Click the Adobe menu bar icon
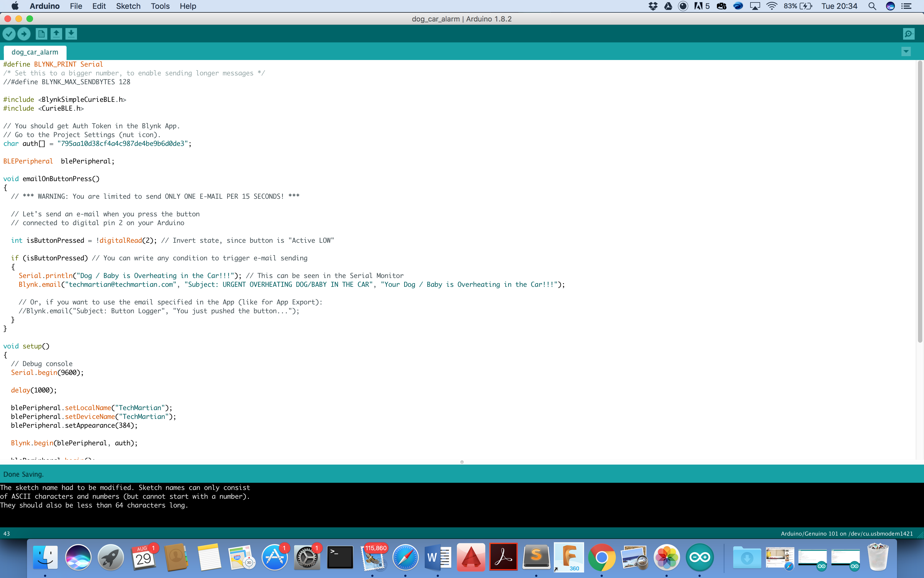Image resolution: width=924 pixels, height=578 pixels. 702,6
